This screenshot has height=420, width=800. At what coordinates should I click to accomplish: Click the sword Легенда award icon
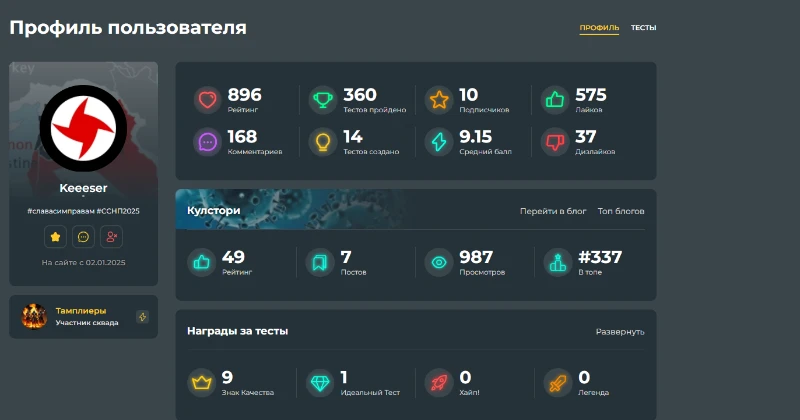point(558,383)
